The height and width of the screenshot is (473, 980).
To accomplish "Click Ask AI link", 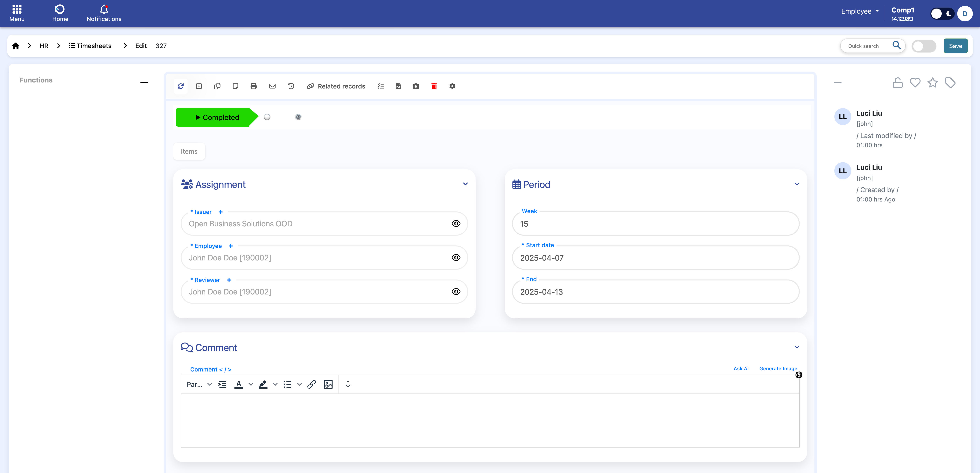I will [x=741, y=369].
